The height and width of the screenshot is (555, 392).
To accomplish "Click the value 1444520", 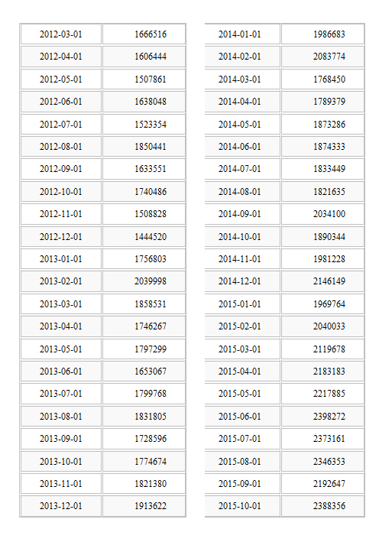I will (151, 236).
